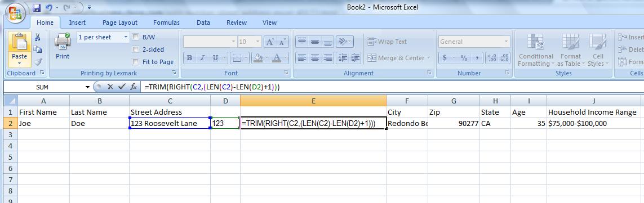Open the '1 per sheet' dropdown
The image size is (644, 203).
pos(126,37)
